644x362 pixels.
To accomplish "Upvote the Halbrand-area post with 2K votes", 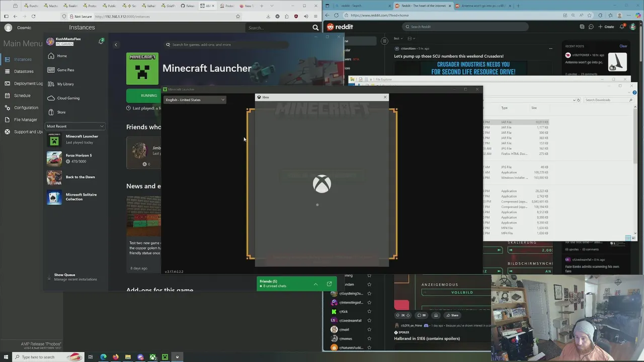I will coord(397,315).
